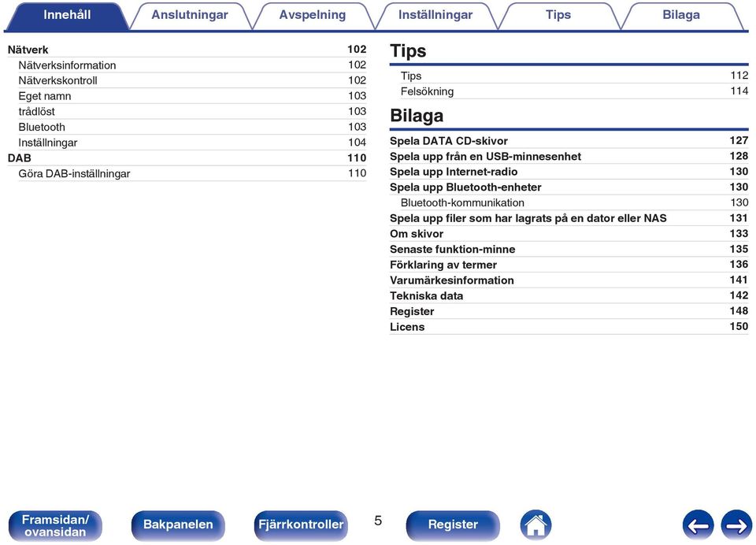Click page number 142 beside Tekniska data
The height and width of the screenshot is (545, 756).
[x=739, y=295]
